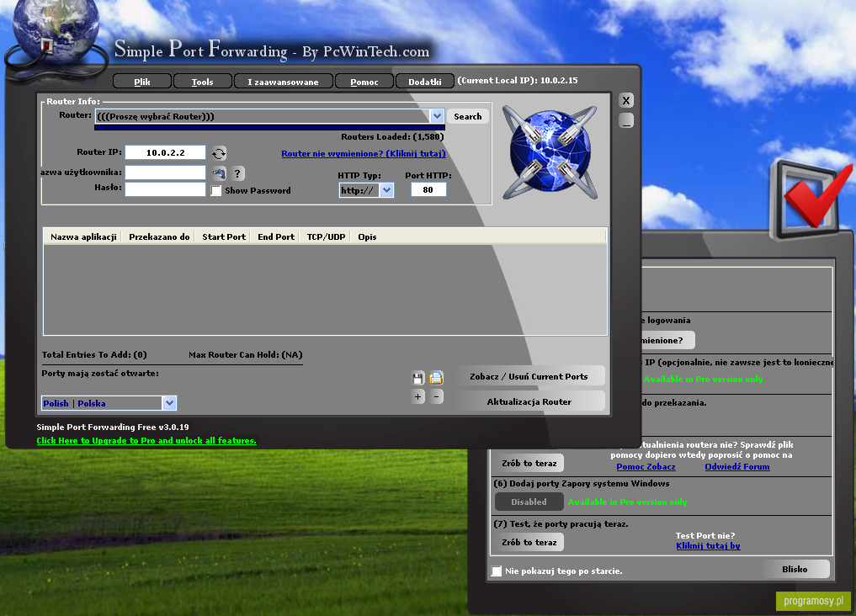Image resolution: width=856 pixels, height=616 pixels.
Task: Click the red checkmark icon
Action: pyautogui.click(x=811, y=199)
